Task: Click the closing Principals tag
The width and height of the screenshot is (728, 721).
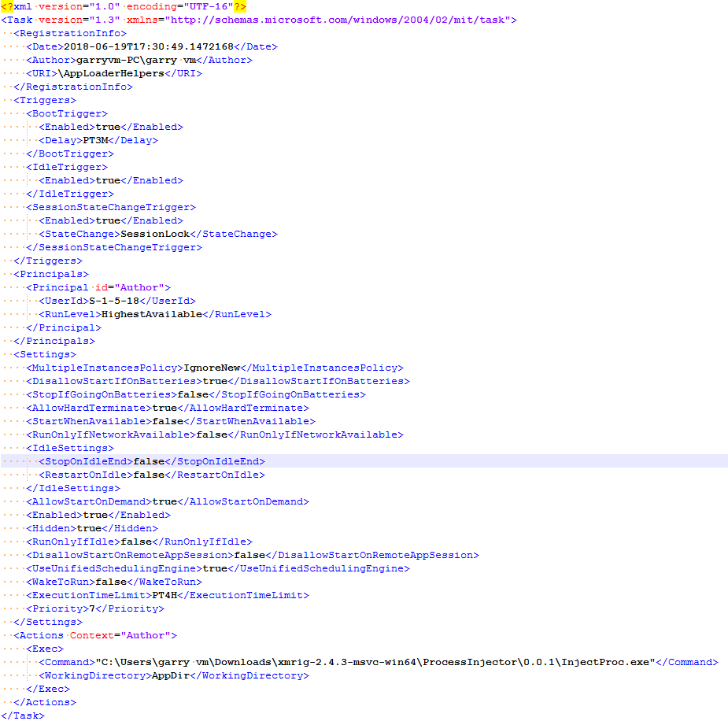Action: pyautogui.click(x=54, y=342)
